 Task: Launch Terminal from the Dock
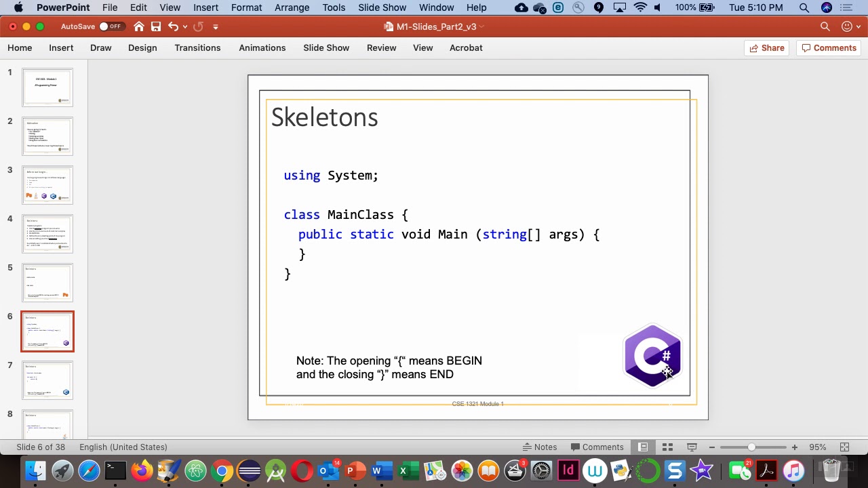point(115,470)
